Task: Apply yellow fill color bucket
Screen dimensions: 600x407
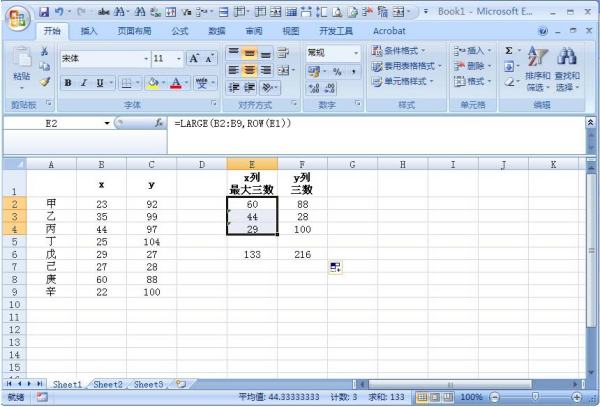Action: pos(153,83)
